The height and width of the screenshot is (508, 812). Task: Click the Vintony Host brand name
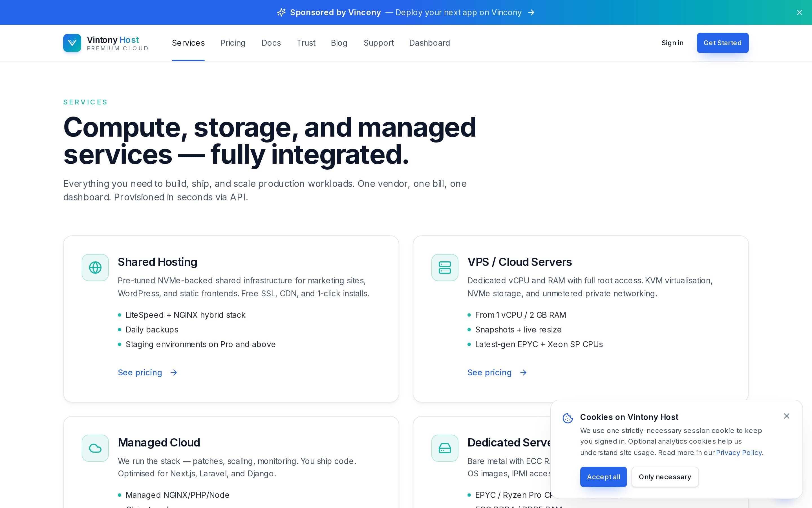pyautogui.click(x=113, y=40)
